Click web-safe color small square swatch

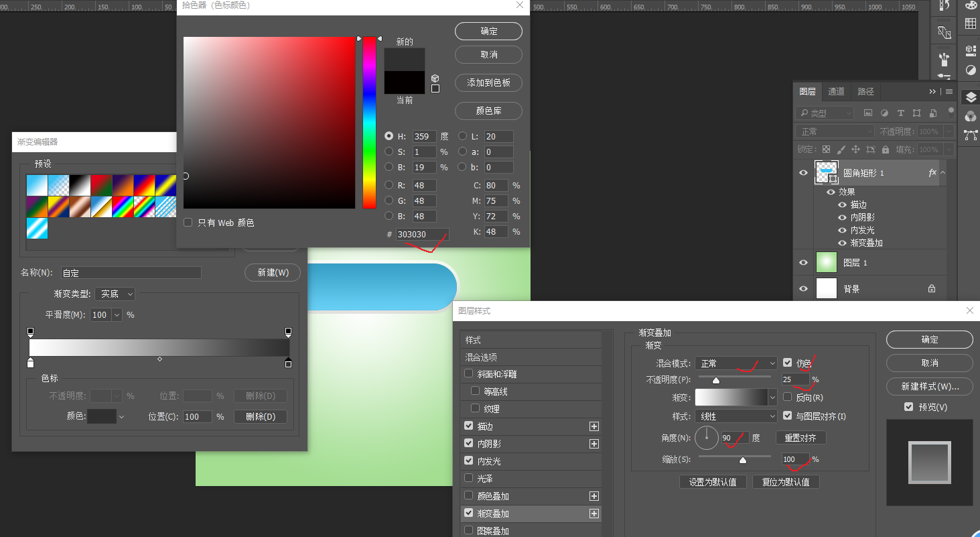tap(435, 88)
